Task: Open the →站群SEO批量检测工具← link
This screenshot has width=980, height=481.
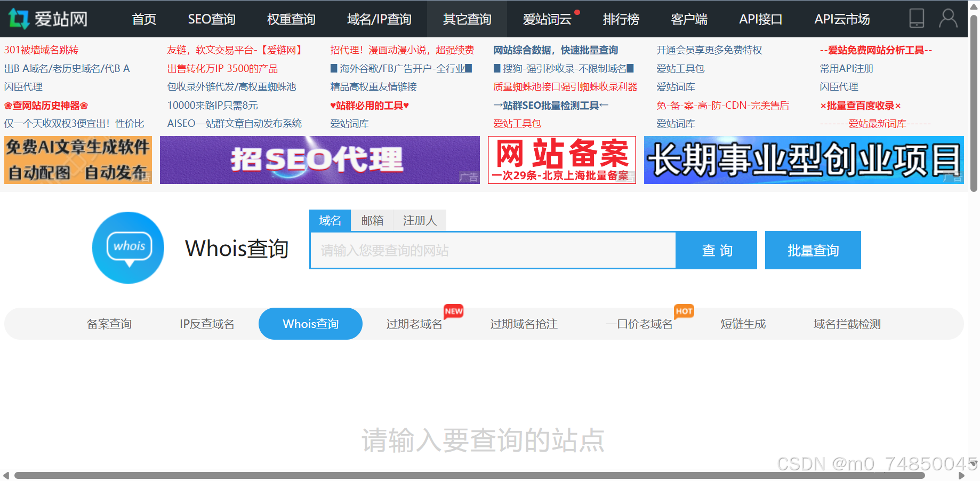Action: [551, 106]
